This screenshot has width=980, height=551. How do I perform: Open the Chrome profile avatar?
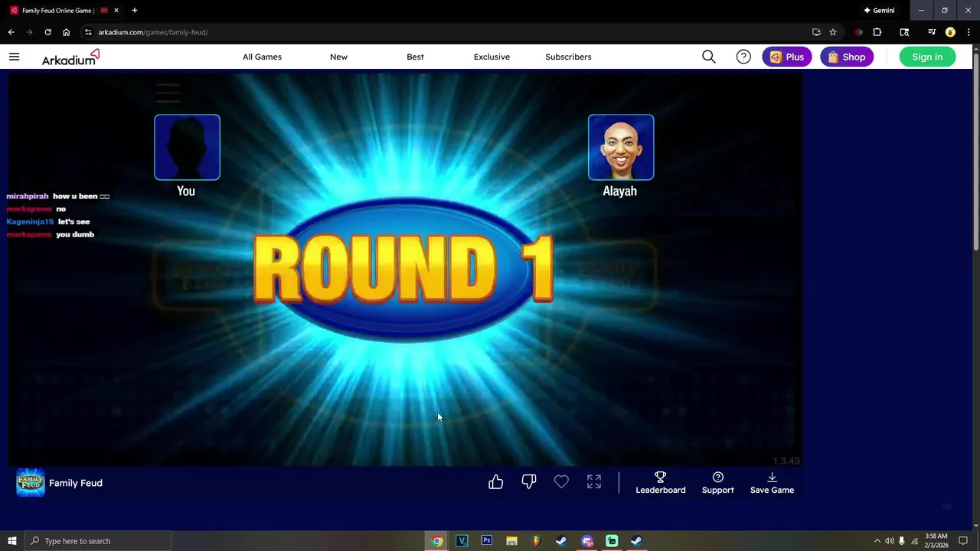950,32
